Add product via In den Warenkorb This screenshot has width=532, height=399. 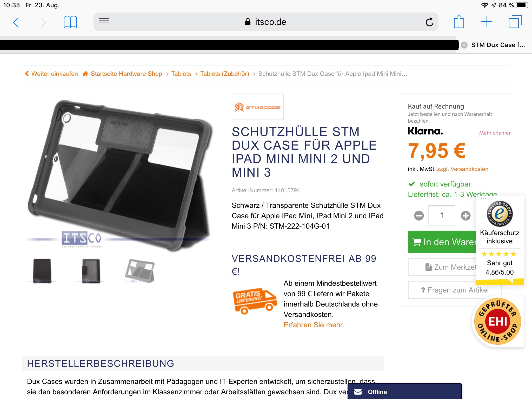pyautogui.click(x=442, y=242)
